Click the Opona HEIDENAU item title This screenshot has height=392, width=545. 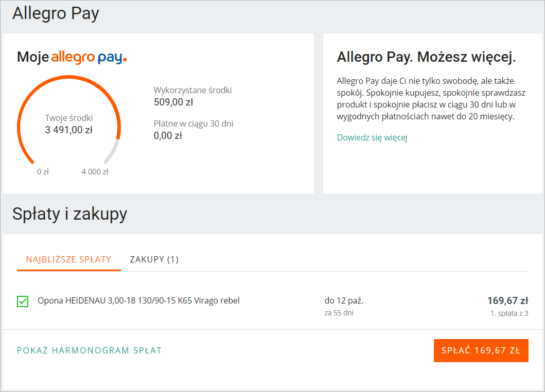tap(138, 300)
